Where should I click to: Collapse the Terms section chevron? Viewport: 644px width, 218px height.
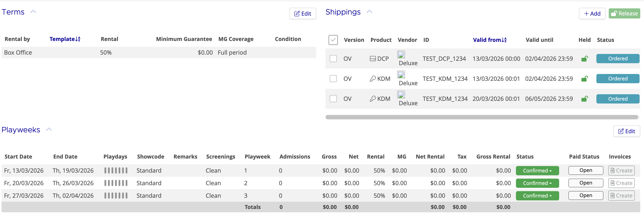pyautogui.click(x=33, y=12)
